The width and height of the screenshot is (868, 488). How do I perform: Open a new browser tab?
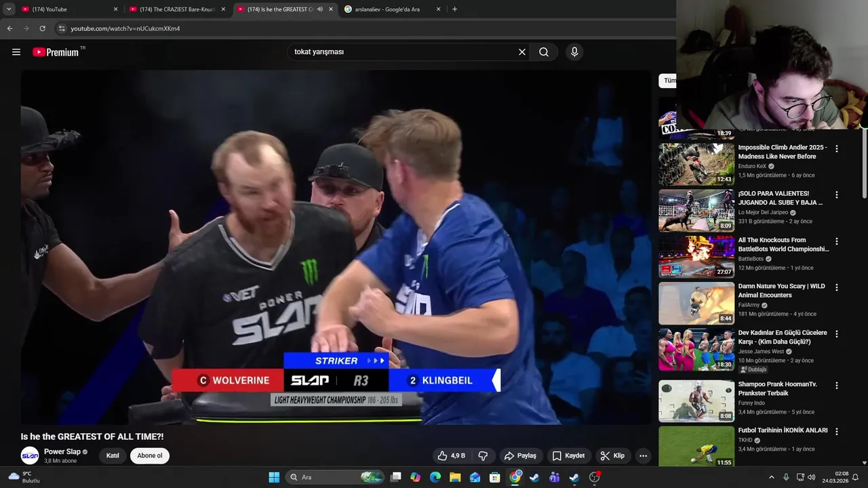[x=454, y=9]
